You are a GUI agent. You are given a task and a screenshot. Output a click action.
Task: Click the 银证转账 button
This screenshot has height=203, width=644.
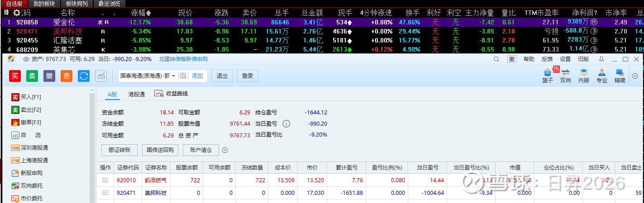click(x=119, y=150)
